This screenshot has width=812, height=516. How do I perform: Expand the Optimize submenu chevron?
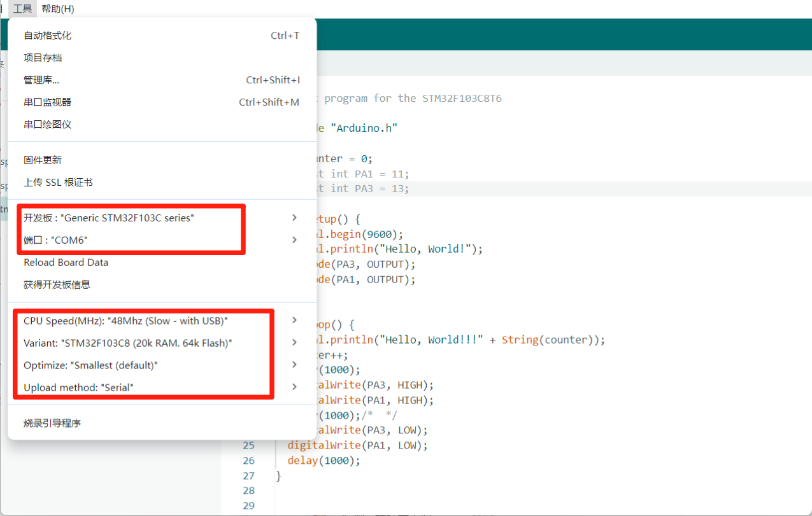coord(294,365)
